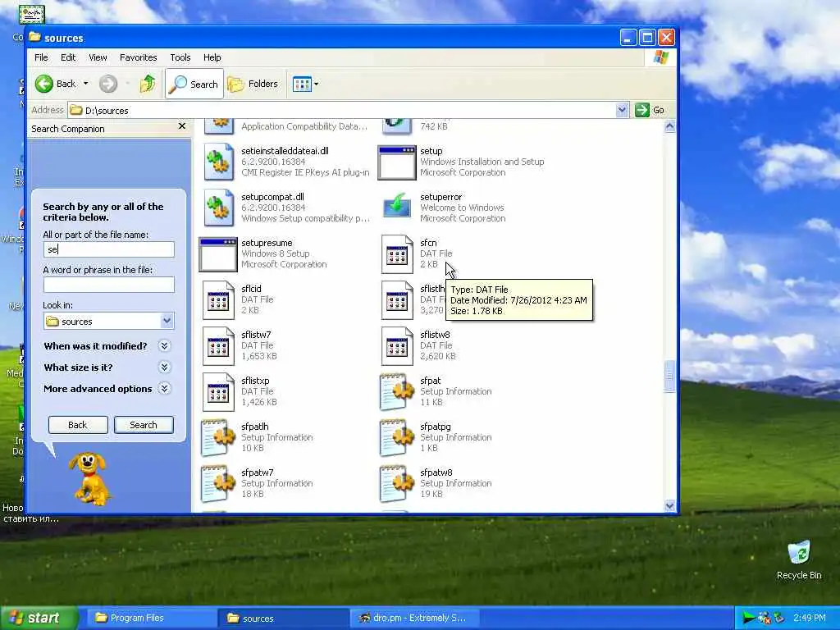
Task: Open the View menu
Action: click(98, 57)
